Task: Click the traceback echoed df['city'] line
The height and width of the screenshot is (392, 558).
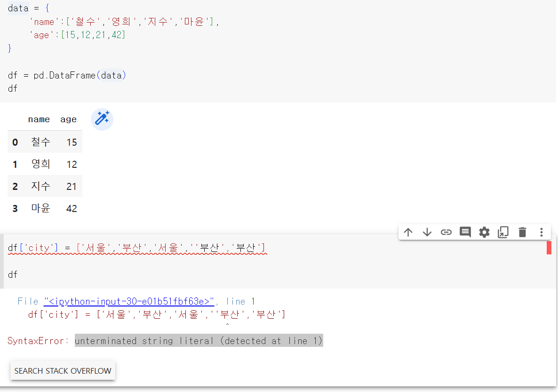Action: (157, 314)
